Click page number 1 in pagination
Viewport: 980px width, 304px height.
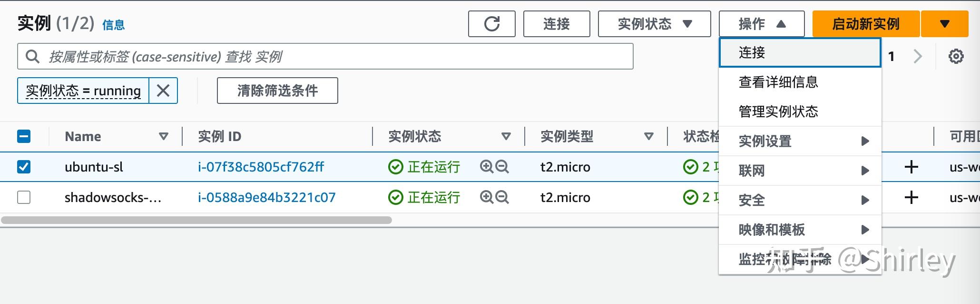[x=892, y=56]
